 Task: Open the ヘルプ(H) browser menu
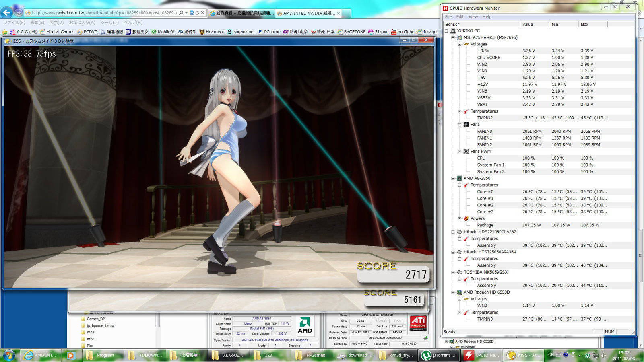[133, 23]
